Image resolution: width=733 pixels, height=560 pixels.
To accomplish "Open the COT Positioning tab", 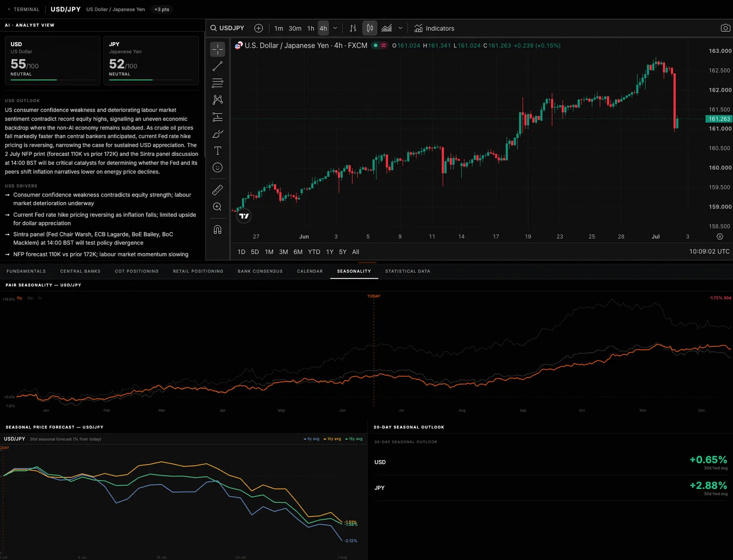I will [x=137, y=271].
